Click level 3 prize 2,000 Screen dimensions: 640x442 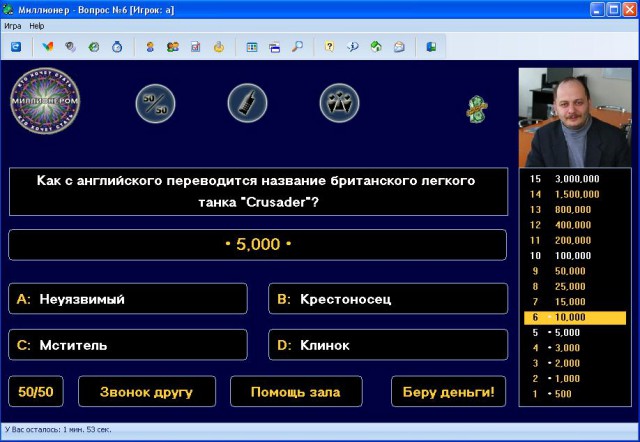point(556,363)
